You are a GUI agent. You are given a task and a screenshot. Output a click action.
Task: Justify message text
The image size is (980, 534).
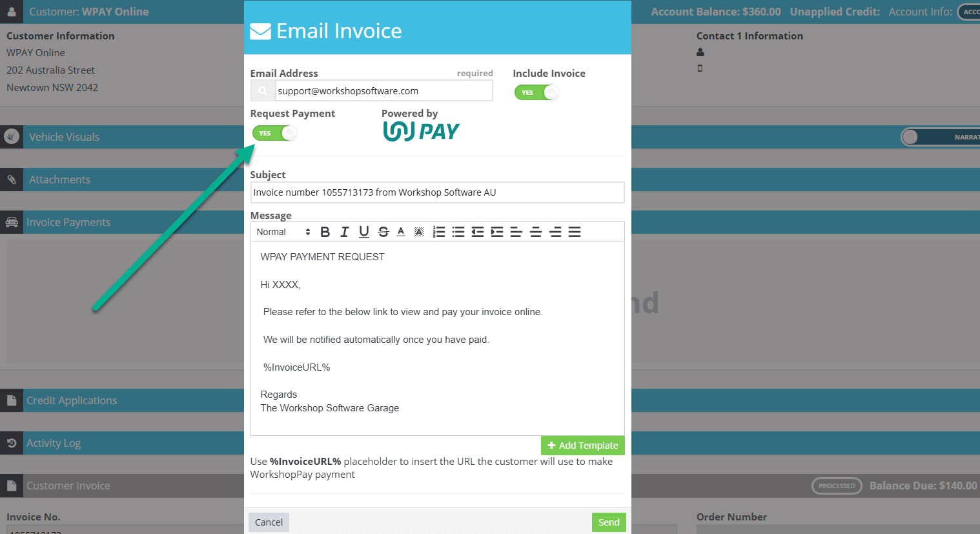[574, 232]
